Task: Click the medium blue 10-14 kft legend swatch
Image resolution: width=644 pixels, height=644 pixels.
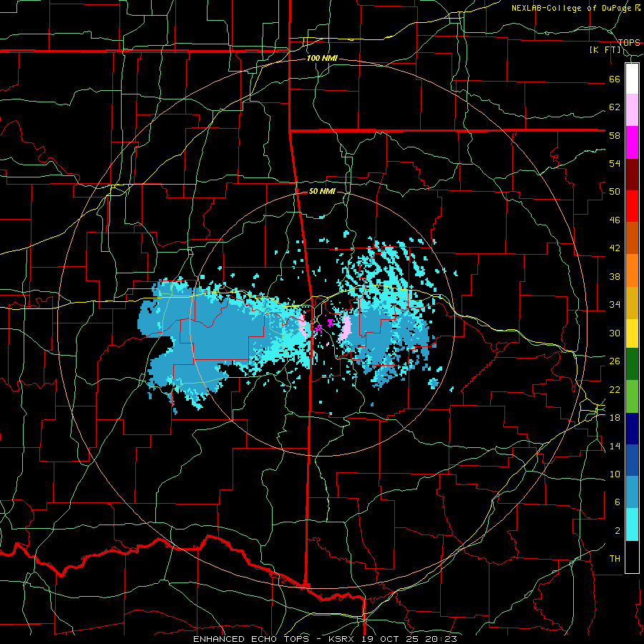Action: 632,461
